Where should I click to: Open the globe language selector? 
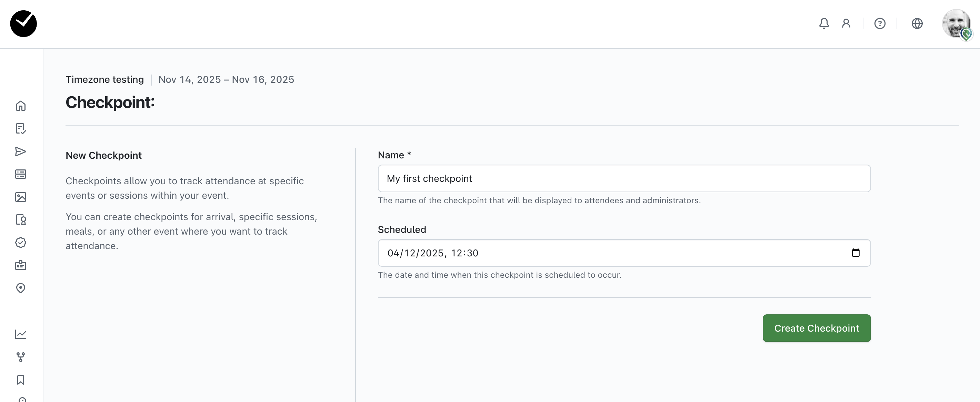tap(917, 23)
